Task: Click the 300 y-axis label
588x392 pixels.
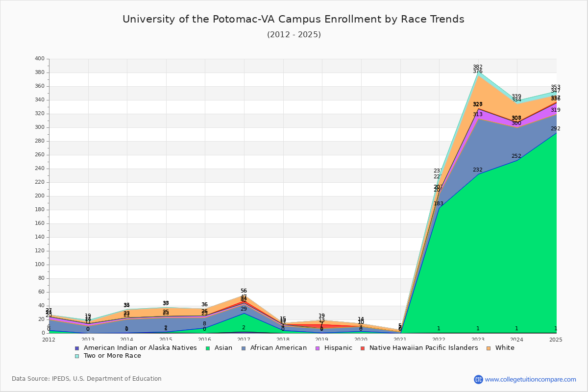Action: (x=40, y=127)
